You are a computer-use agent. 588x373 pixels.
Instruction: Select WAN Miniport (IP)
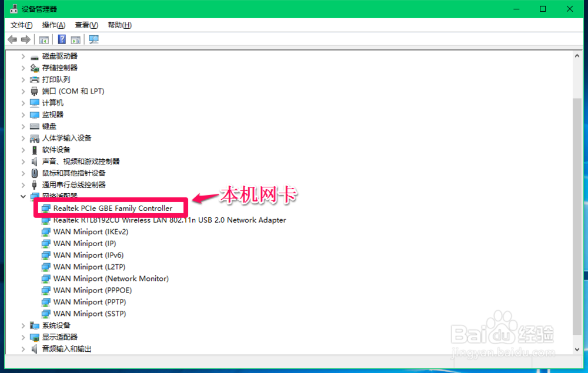click(x=85, y=243)
